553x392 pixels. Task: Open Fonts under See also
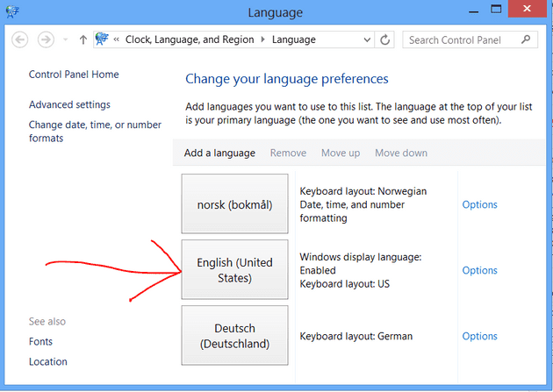pyautogui.click(x=40, y=342)
